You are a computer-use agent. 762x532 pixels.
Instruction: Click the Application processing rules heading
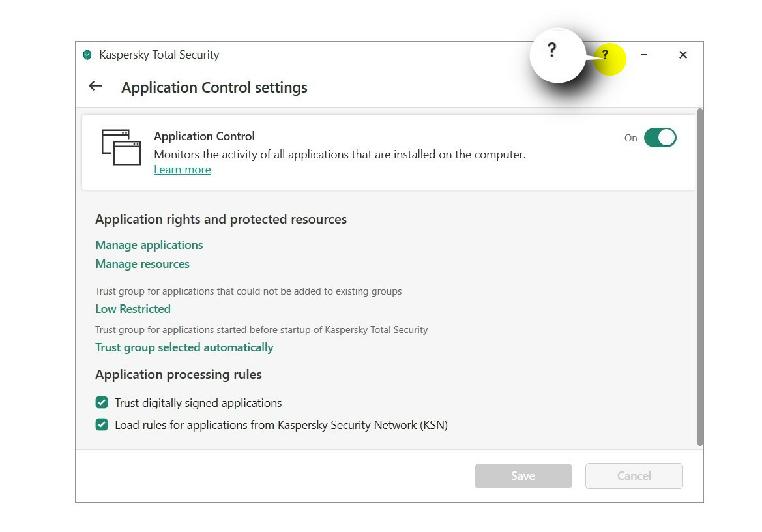pos(179,375)
